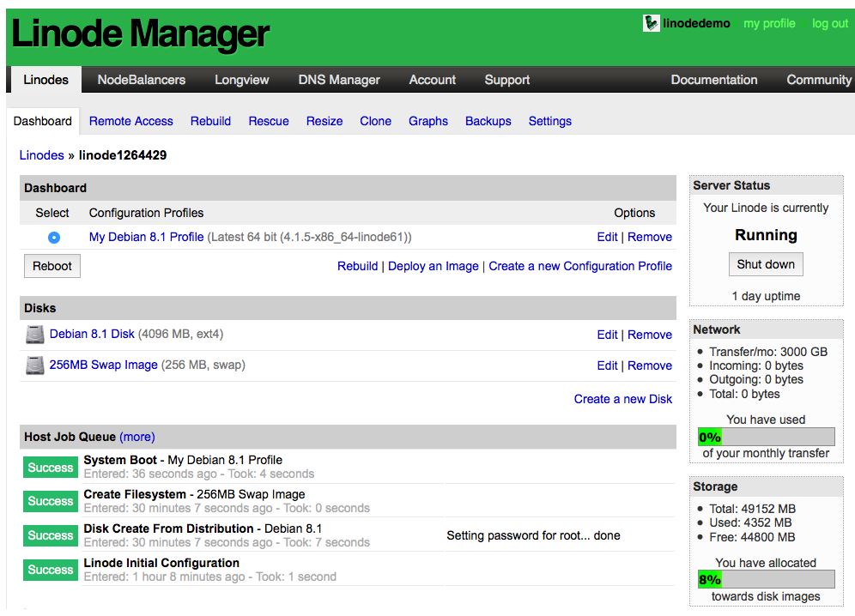Remove the My Debian 8.1 Profile configuration
Viewport: 855px width, 616px height.
tap(650, 237)
